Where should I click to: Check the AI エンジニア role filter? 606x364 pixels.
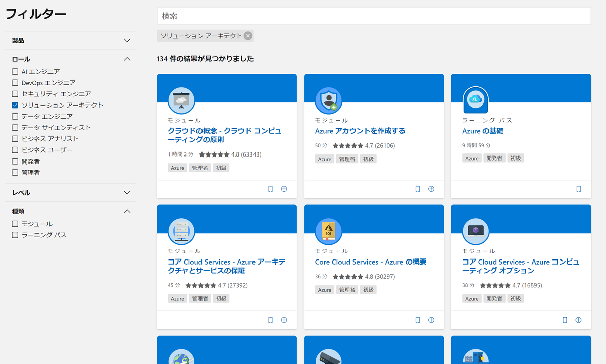pyautogui.click(x=15, y=72)
